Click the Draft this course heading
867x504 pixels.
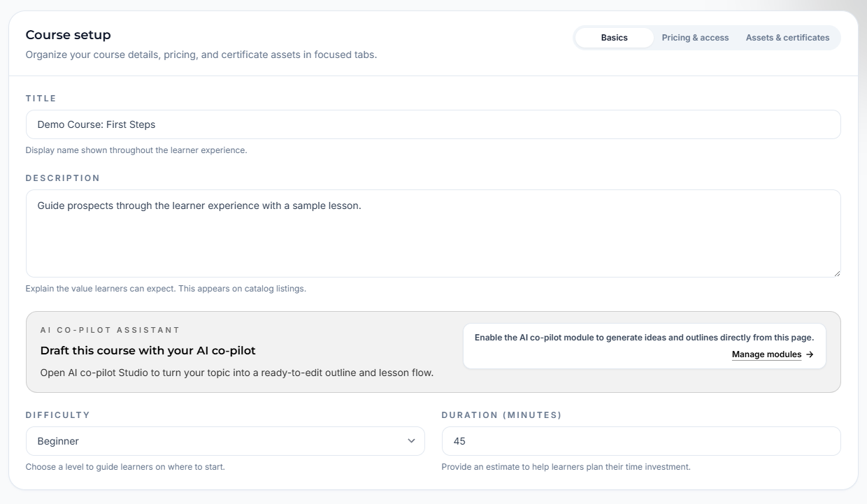pos(148,350)
